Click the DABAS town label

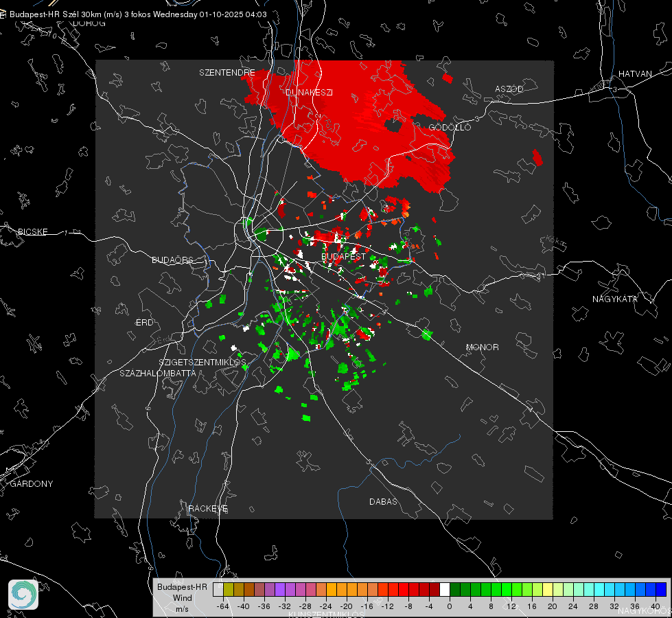pos(383,501)
